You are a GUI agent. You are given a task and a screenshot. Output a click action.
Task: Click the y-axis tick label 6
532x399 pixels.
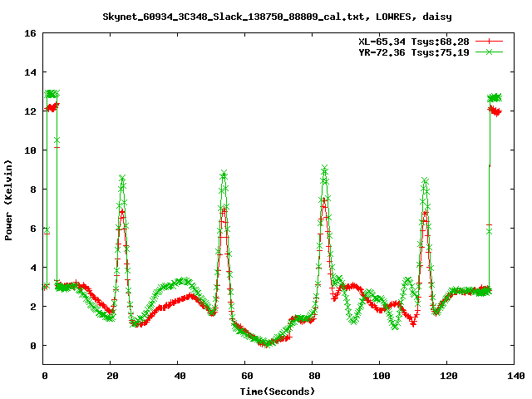click(x=33, y=229)
